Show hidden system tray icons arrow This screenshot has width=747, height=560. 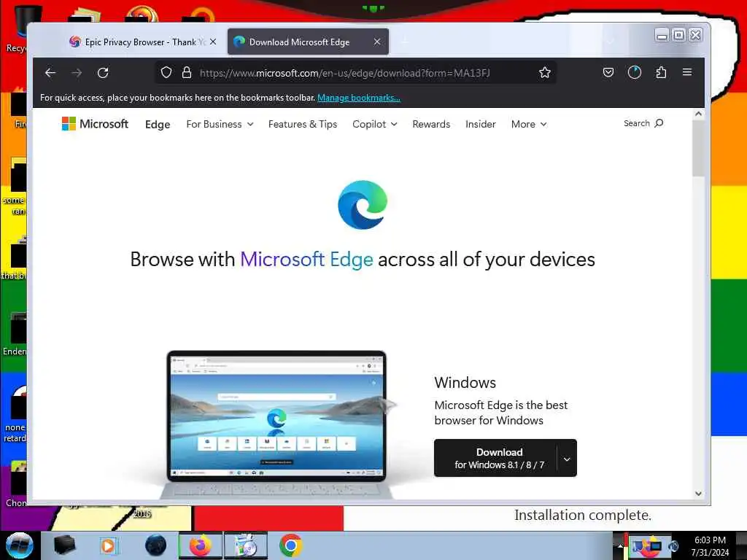[620, 545]
